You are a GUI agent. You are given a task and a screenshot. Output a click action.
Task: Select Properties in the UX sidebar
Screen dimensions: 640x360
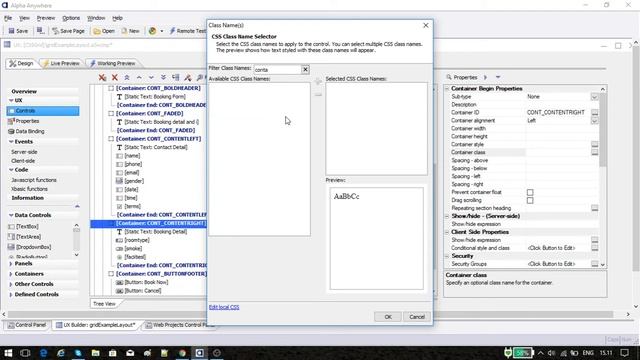coord(27,121)
